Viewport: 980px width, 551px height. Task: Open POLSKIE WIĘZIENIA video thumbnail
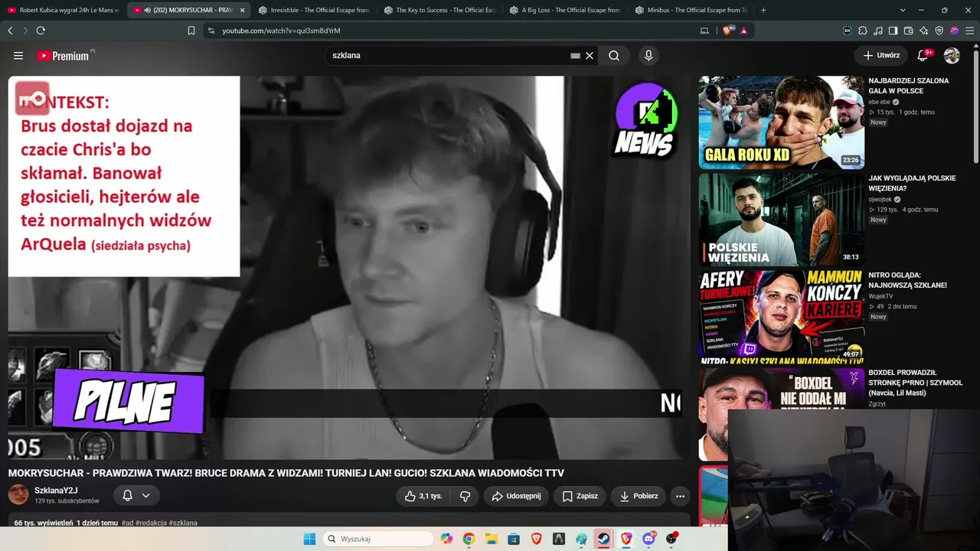pyautogui.click(x=782, y=220)
